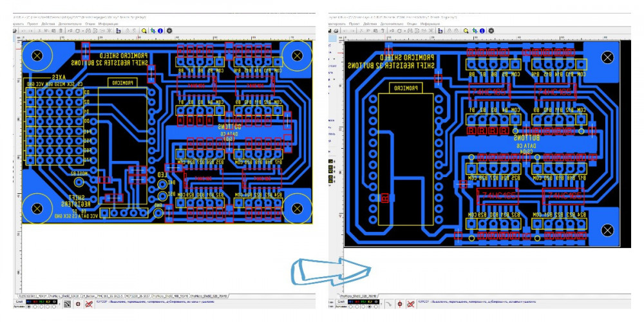Expand the rotate dropdown arrow in left toolbar
Screen dimensions: 644x322
click(x=83, y=31)
